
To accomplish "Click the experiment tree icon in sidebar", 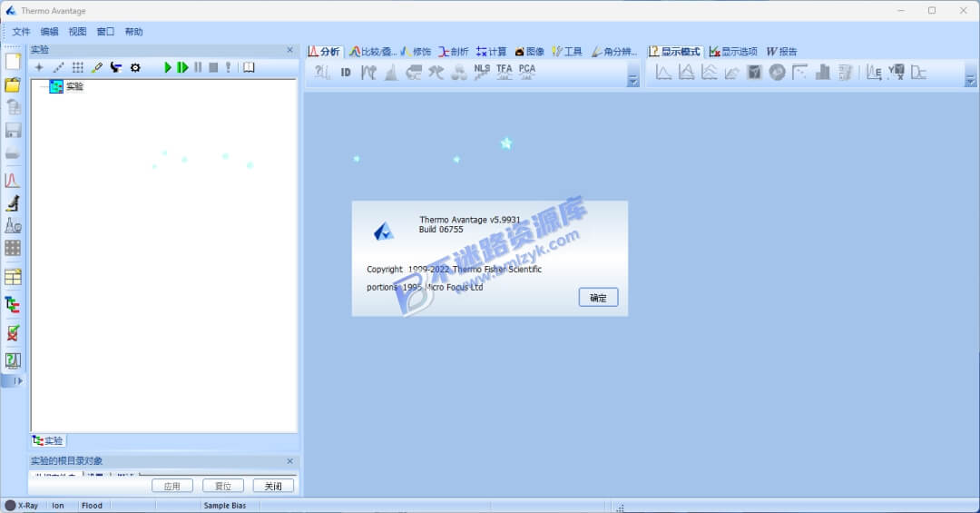I will [13, 305].
